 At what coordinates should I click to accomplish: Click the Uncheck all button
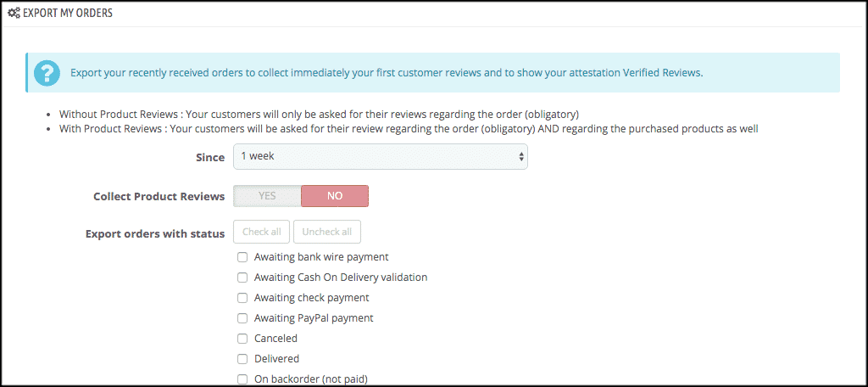point(327,232)
